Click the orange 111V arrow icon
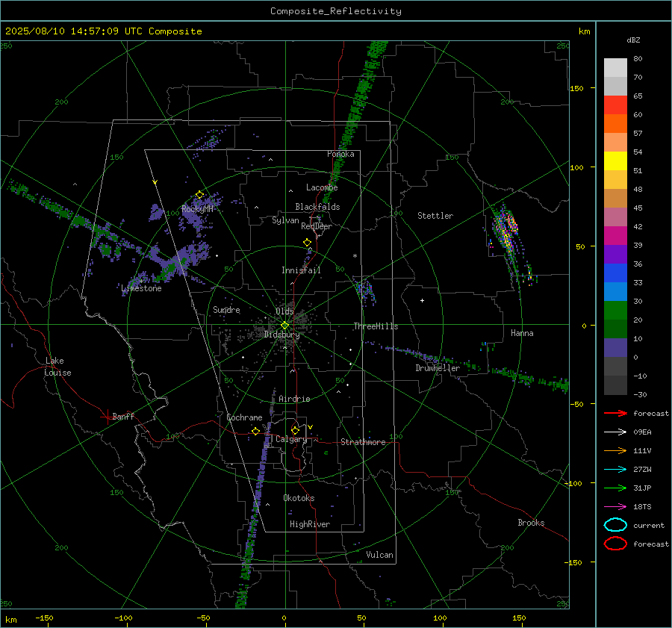The image size is (672, 628). click(x=615, y=450)
